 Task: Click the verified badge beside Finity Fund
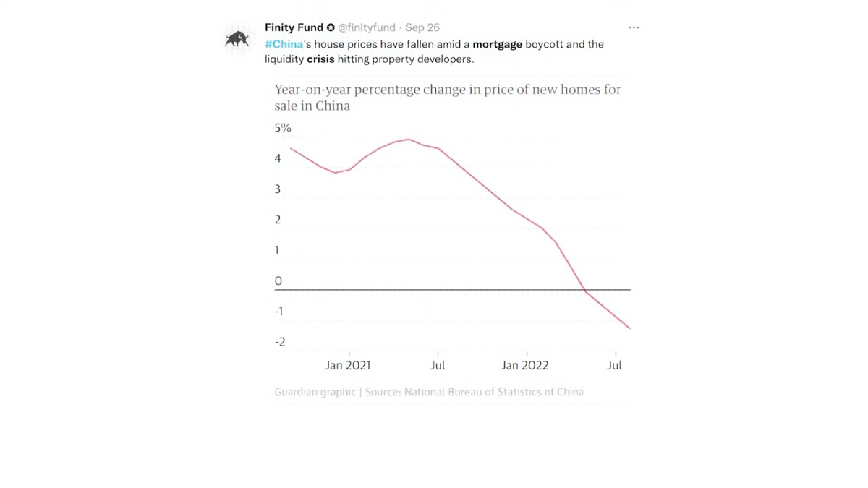pos(331,27)
